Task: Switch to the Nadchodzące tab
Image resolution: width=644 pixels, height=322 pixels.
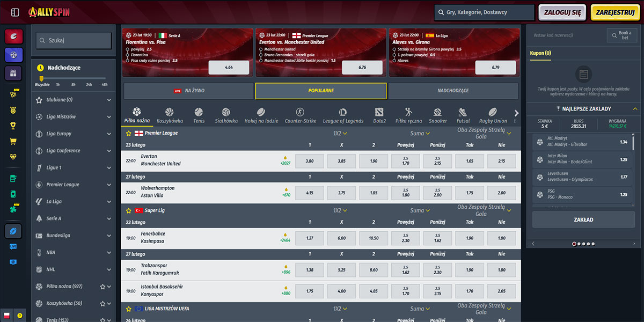Action: (x=453, y=91)
